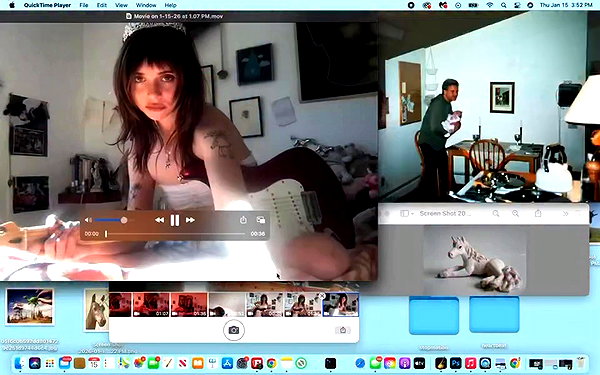Click the 00:36 duration readout in QuickTime
This screenshot has height=375, width=600.
(x=258, y=234)
